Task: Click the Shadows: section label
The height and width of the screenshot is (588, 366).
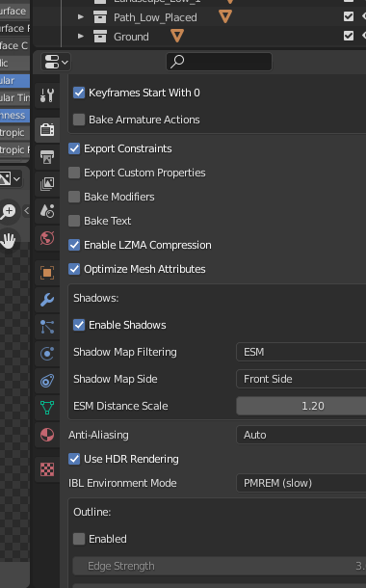Action: click(x=96, y=298)
